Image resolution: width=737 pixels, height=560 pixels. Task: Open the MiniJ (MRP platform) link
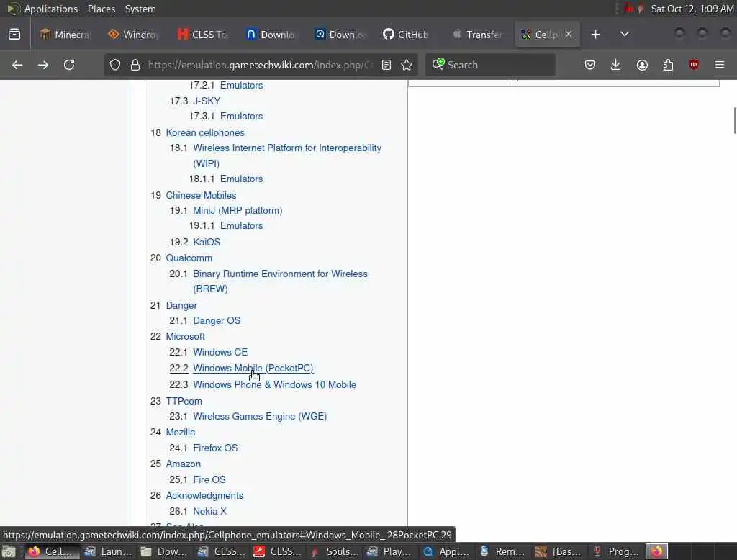(x=238, y=211)
